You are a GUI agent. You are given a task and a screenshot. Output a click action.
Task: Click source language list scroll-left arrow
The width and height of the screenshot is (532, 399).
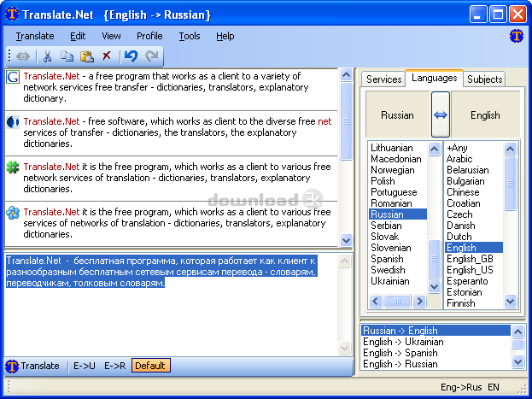[376, 301]
